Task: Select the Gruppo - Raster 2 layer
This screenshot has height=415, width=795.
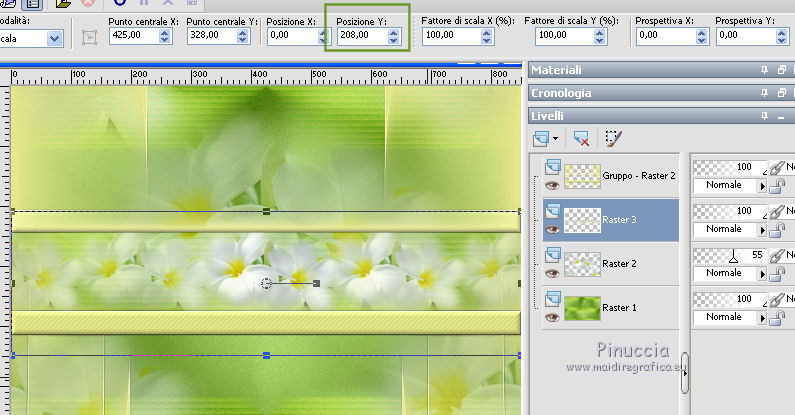Action: [x=610, y=176]
